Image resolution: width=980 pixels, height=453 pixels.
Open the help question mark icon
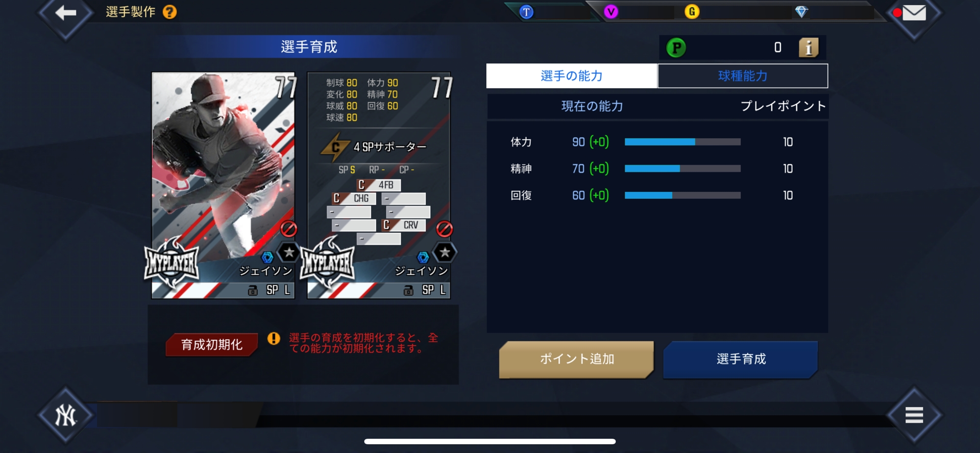click(x=170, y=12)
